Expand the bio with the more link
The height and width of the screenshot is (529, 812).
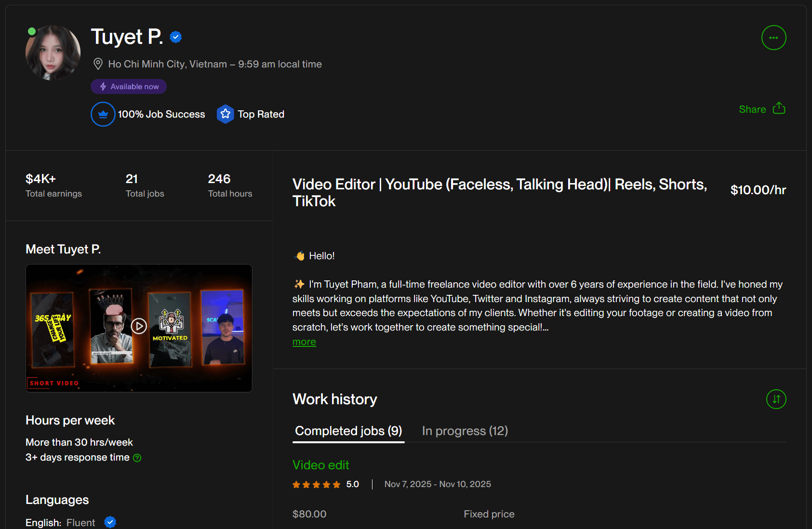point(304,342)
